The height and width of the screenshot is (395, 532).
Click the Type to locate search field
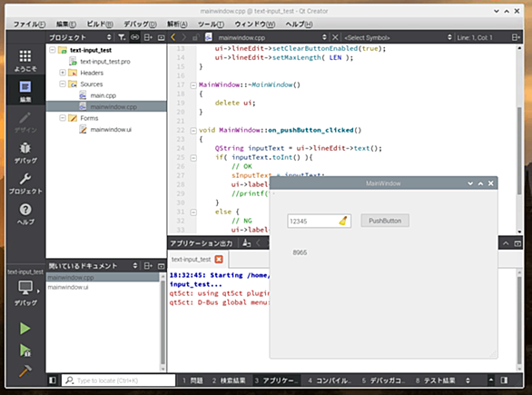click(118, 380)
